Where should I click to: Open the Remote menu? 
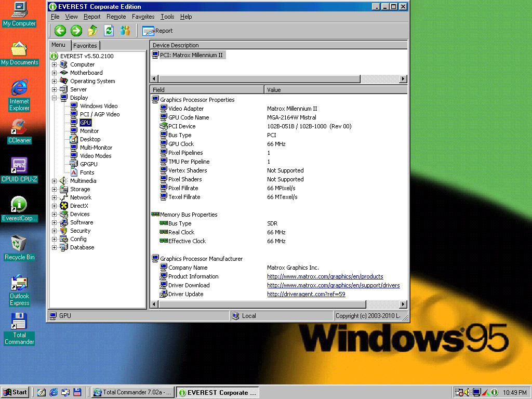[x=116, y=17]
